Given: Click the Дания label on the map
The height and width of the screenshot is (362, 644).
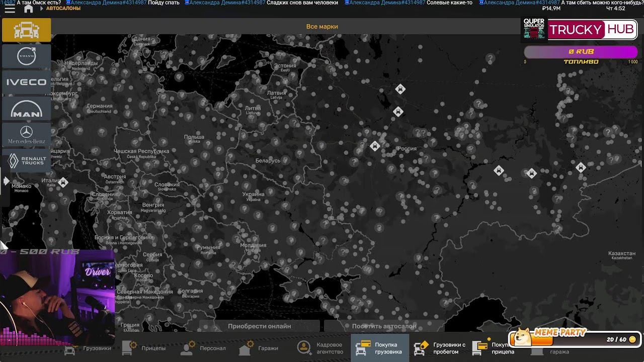Looking at the screenshot, I should pyautogui.click(x=142, y=39).
